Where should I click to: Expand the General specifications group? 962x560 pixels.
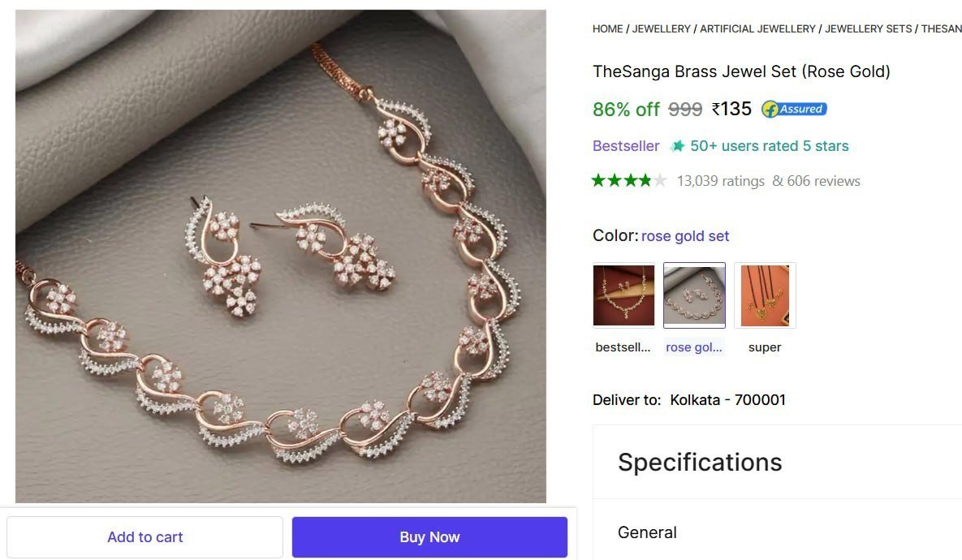647,532
